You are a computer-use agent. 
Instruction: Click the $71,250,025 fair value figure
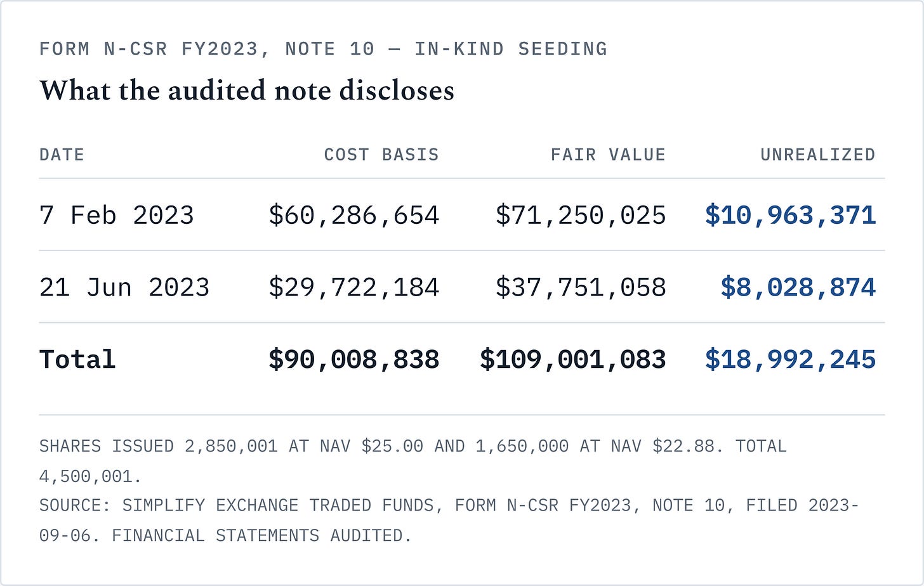click(x=581, y=215)
